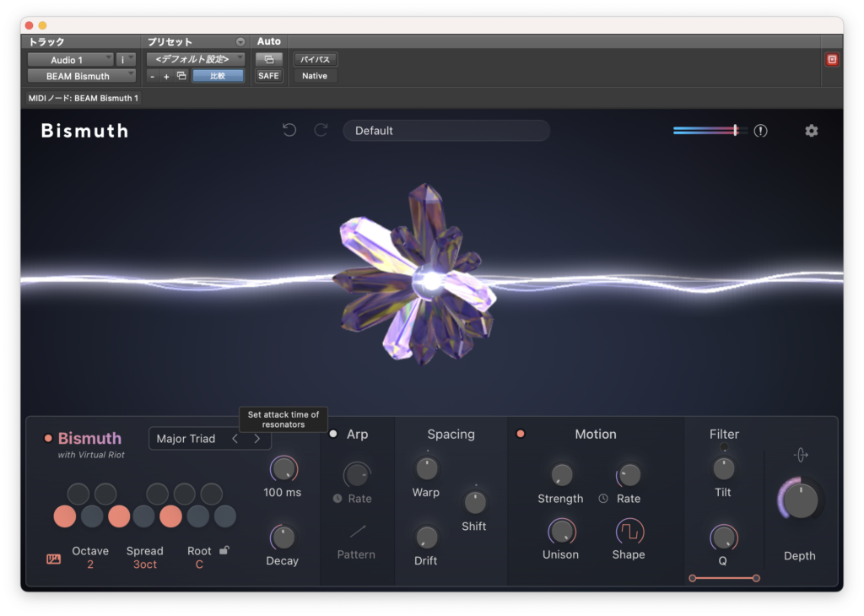Change the Spread value 3oct
The height and width of the screenshot is (616, 864).
[145, 565]
